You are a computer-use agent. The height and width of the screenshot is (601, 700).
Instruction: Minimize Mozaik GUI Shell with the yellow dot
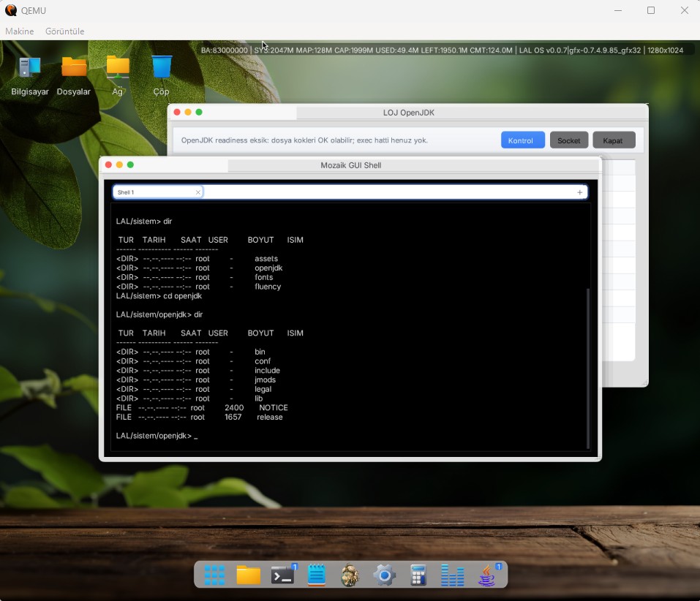coord(119,165)
